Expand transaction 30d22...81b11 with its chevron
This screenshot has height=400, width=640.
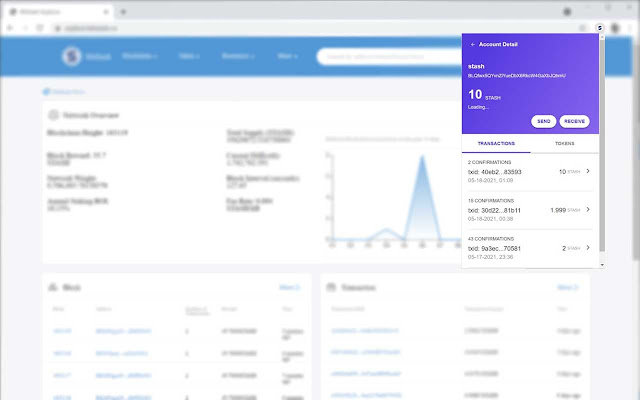coord(588,209)
